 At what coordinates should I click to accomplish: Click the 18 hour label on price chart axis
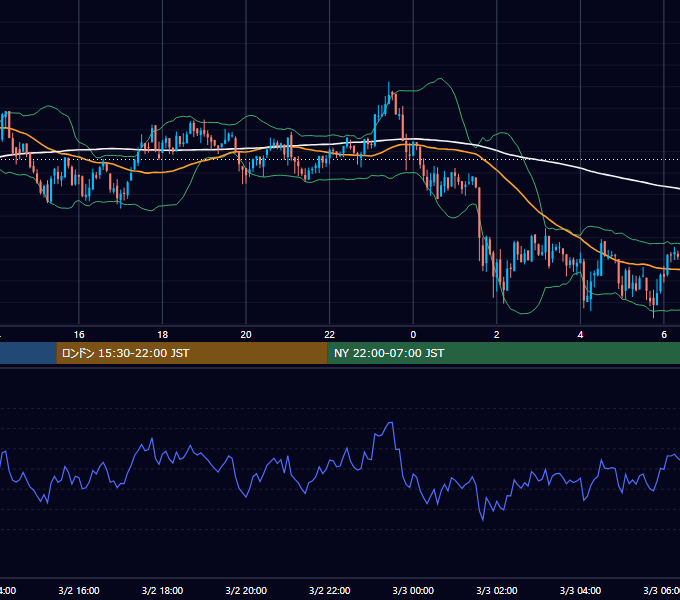163,335
